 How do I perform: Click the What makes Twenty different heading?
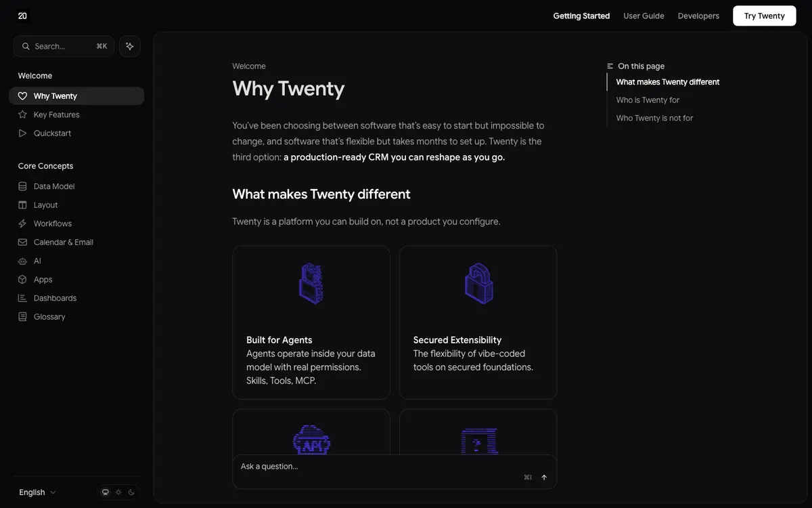321,194
